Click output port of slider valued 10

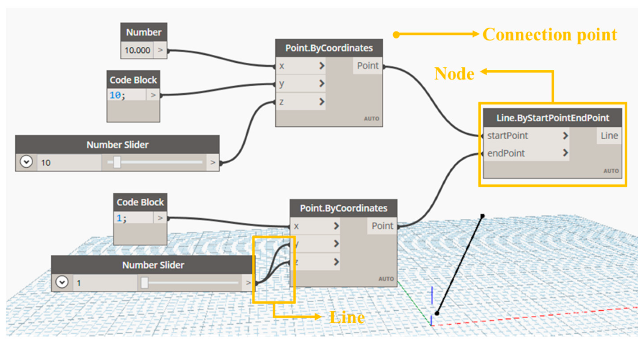point(213,162)
